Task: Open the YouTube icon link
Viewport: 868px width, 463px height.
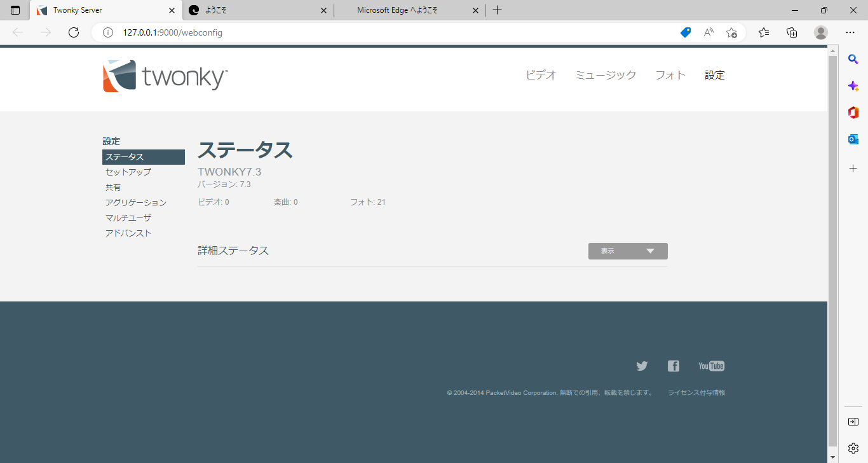Action: coord(711,366)
